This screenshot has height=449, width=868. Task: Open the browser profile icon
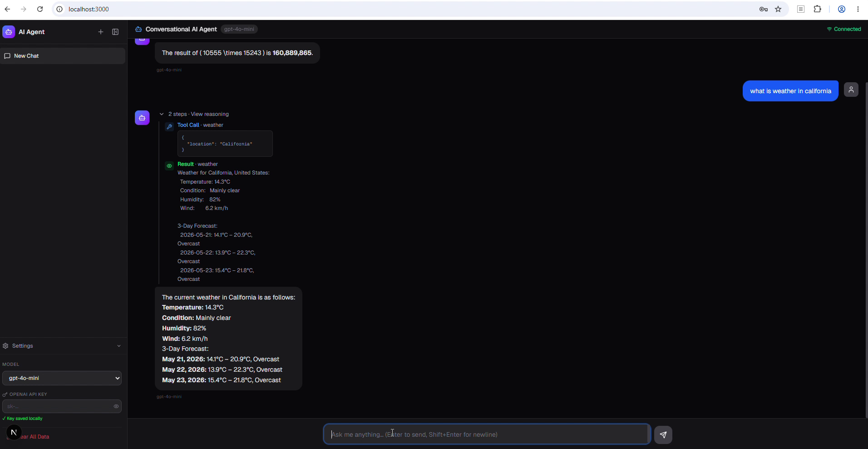point(841,9)
